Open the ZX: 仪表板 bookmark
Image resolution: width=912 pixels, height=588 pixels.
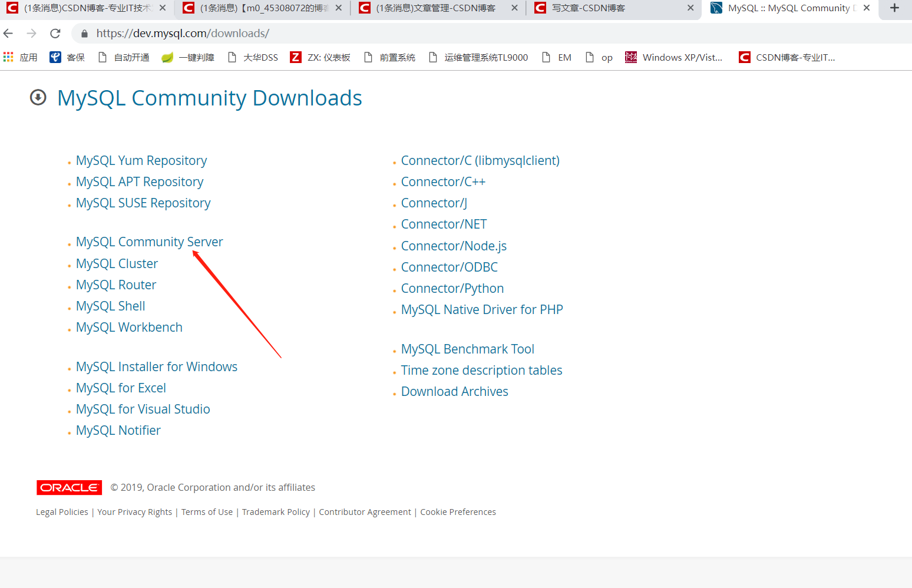click(320, 57)
